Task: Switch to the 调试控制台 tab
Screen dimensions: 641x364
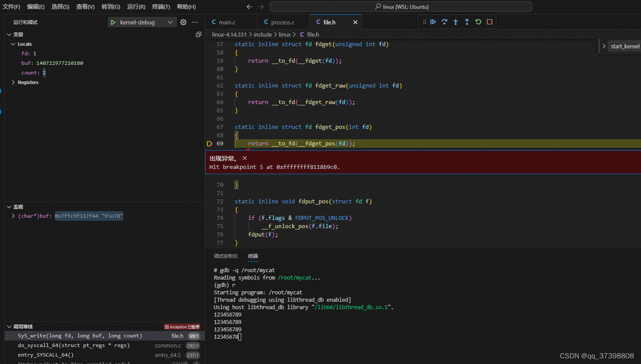Action: (x=226, y=256)
